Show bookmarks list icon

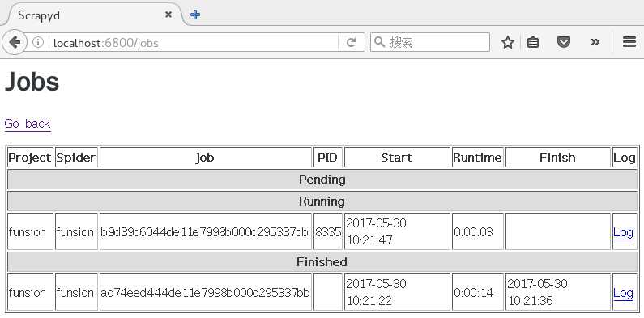tap(533, 42)
